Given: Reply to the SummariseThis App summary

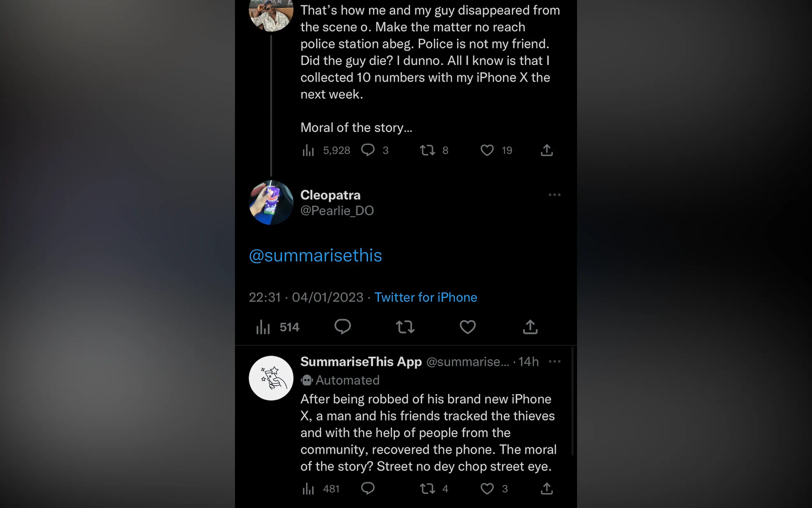Looking at the screenshot, I should pyautogui.click(x=368, y=488).
